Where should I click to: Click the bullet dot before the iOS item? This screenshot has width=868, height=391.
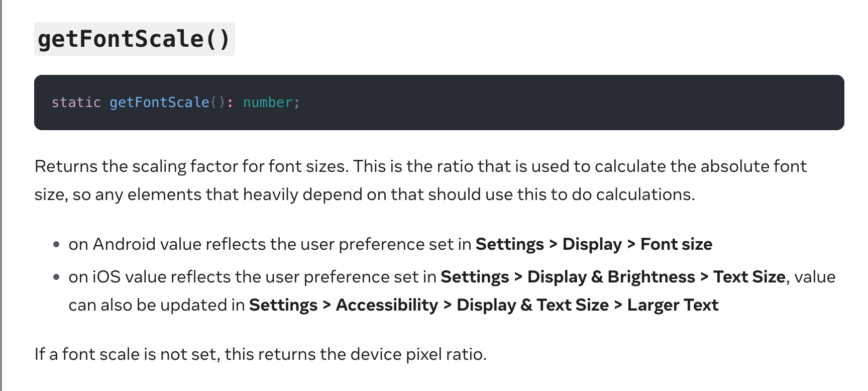[56, 277]
